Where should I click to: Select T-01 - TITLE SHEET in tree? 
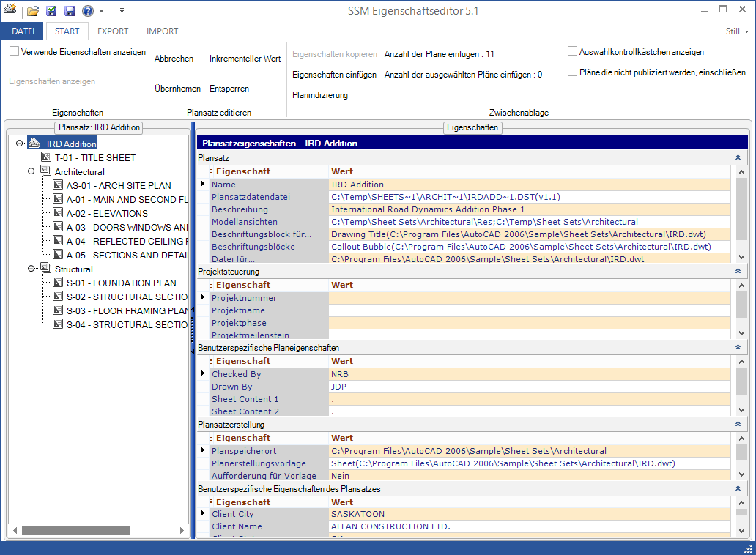click(95, 157)
